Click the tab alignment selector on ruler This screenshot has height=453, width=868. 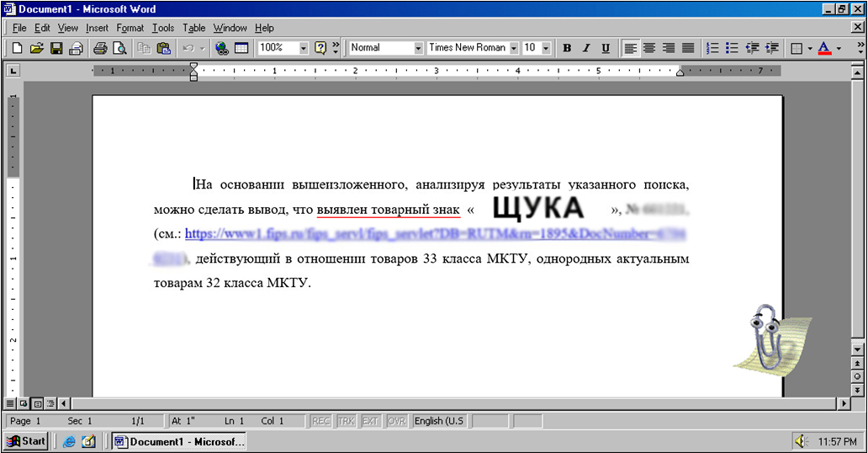click(x=13, y=71)
